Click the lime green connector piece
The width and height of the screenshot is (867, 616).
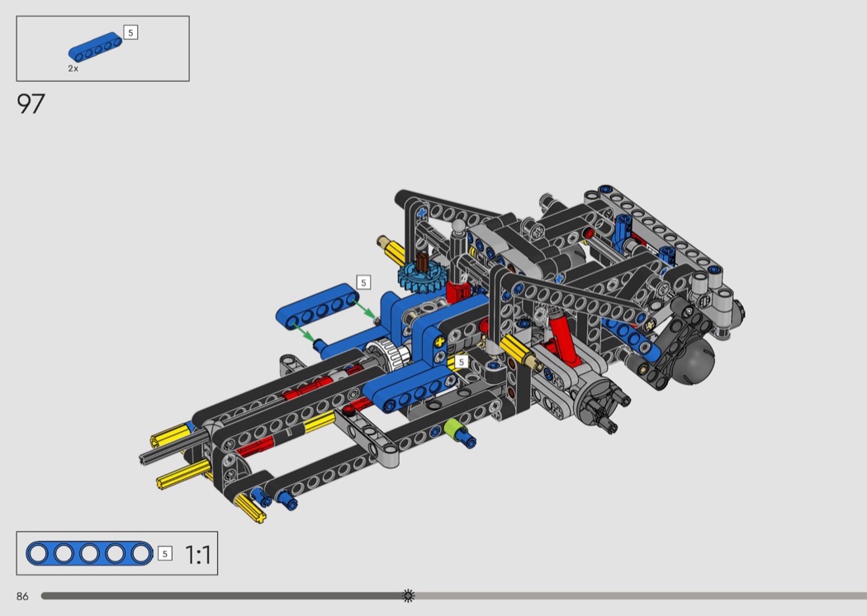452,429
